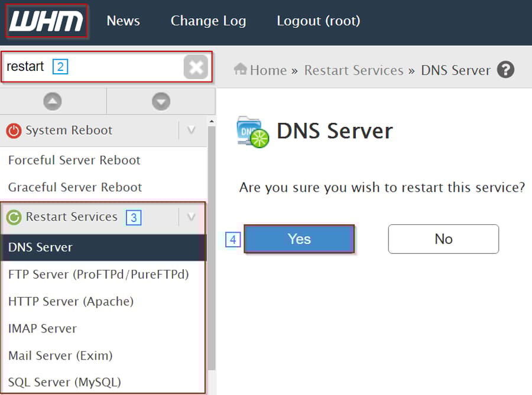The image size is (532, 395).
Task: Click Logout (root) in the top bar
Action: pyautogui.click(x=318, y=21)
